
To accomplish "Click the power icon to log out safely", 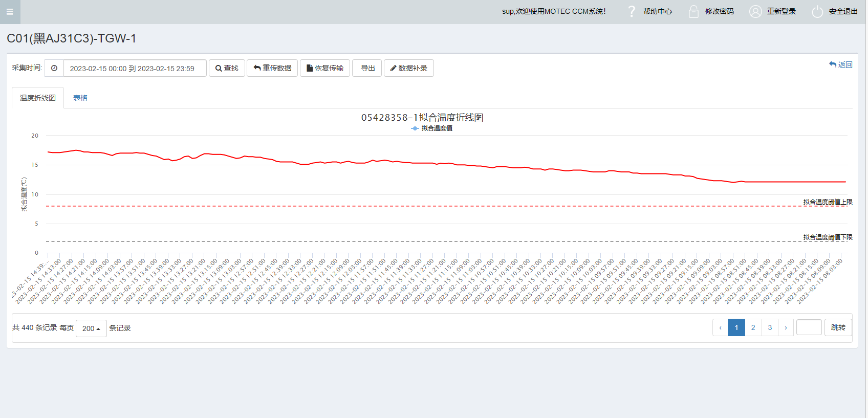I will pos(817,11).
